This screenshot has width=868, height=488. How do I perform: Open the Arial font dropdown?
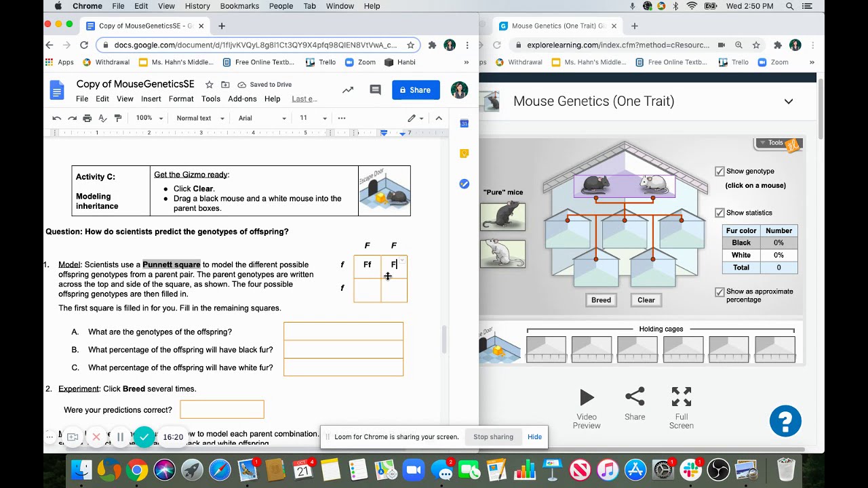[262, 118]
